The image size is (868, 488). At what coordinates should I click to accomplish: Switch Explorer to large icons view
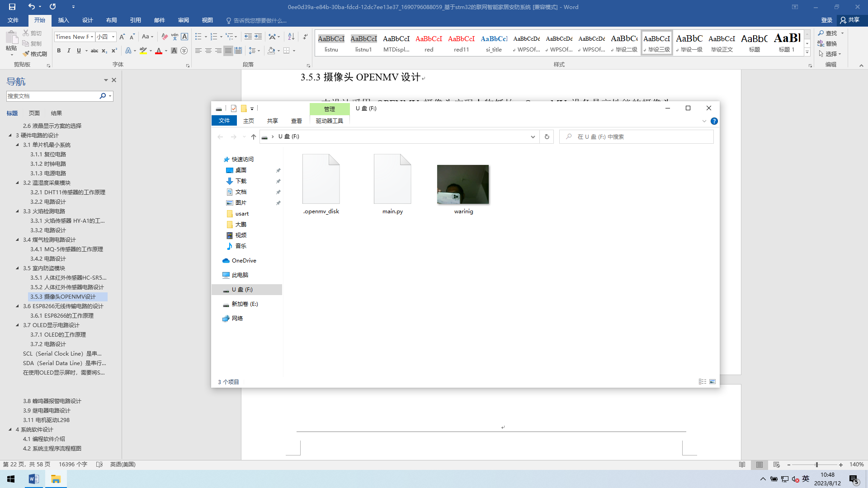click(x=712, y=382)
